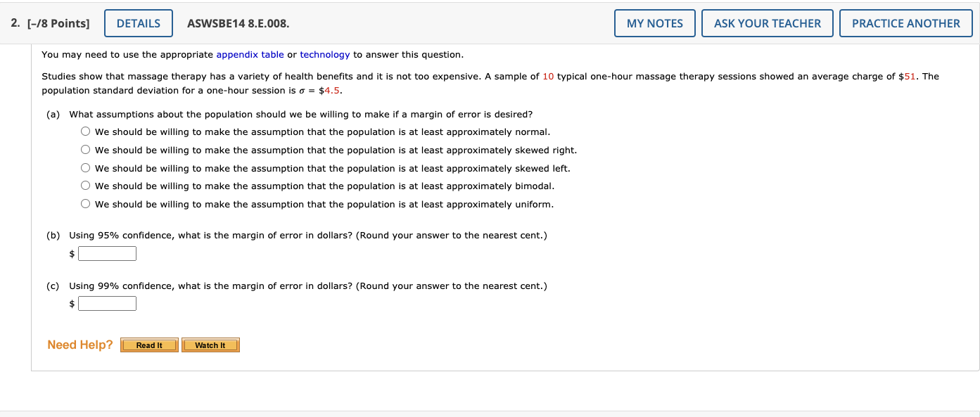Screen dimensions: 980x417
Task: Select the approximately normal population assumption
Action: point(85,130)
